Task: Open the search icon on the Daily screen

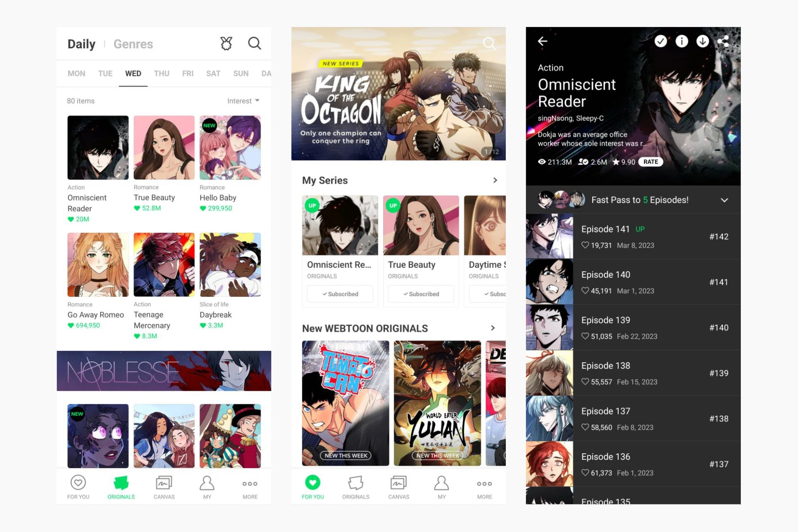Action: click(254, 43)
